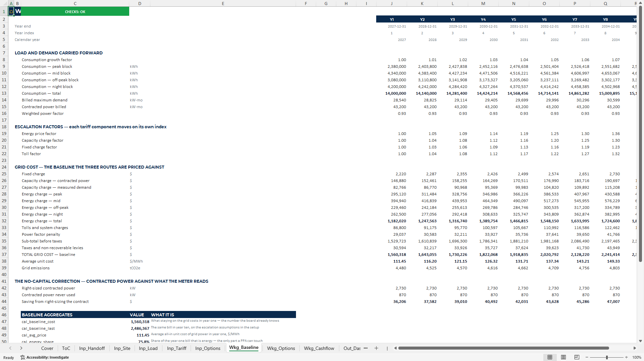The image size is (644, 361).
Task: Select column C header
Action: click(75, 3)
